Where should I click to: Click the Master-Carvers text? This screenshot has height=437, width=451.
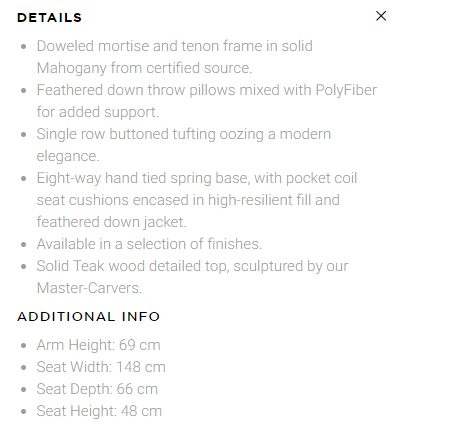coord(89,288)
